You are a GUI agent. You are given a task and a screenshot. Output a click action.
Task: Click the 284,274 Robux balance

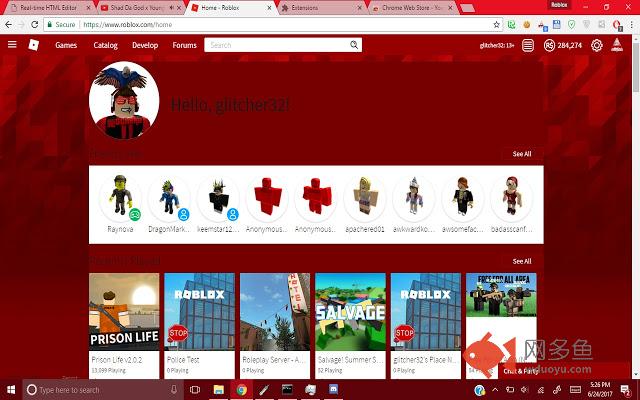click(x=570, y=45)
